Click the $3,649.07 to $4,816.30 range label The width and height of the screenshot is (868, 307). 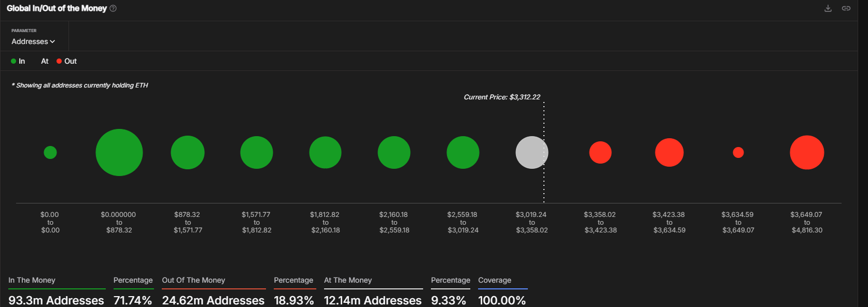(807, 222)
